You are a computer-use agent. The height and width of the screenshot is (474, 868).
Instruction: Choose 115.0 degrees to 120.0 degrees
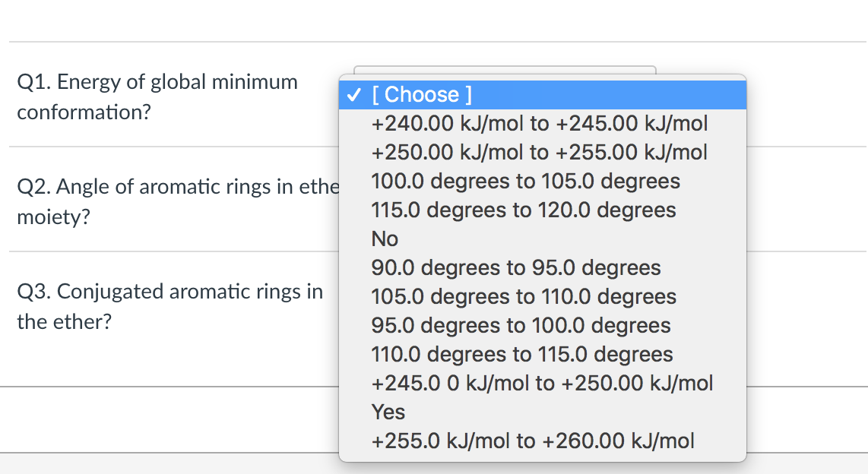click(x=523, y=210)
